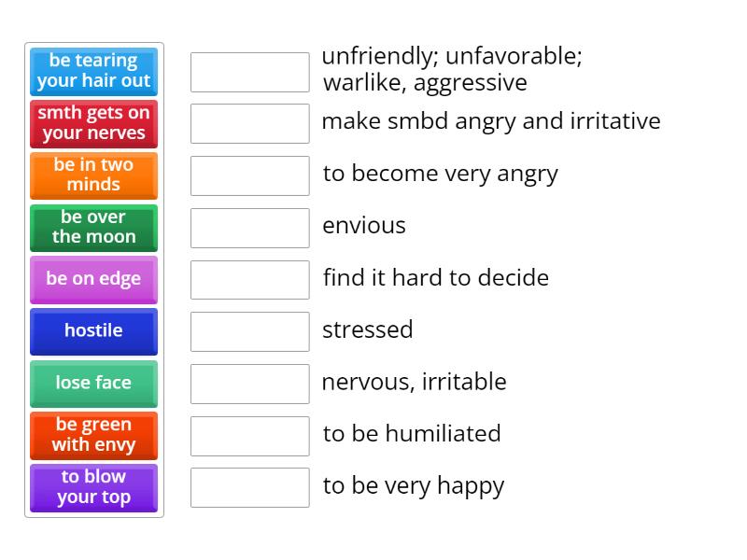Image resolution: width=747 pixels, height=560 pixels.
Task: Select the empty slot beside 'stressed'
Action: [x=249, y=331]
